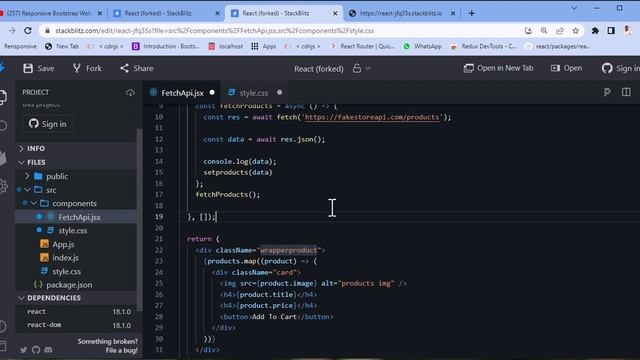The image size is (640, 360).
Task: Click the Open preview button
Action: click(567, 68)
